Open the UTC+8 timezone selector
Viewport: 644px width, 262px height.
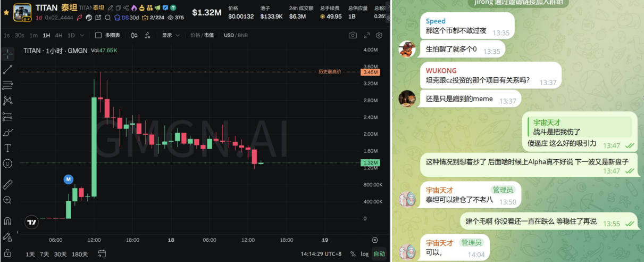coord(321,254)
